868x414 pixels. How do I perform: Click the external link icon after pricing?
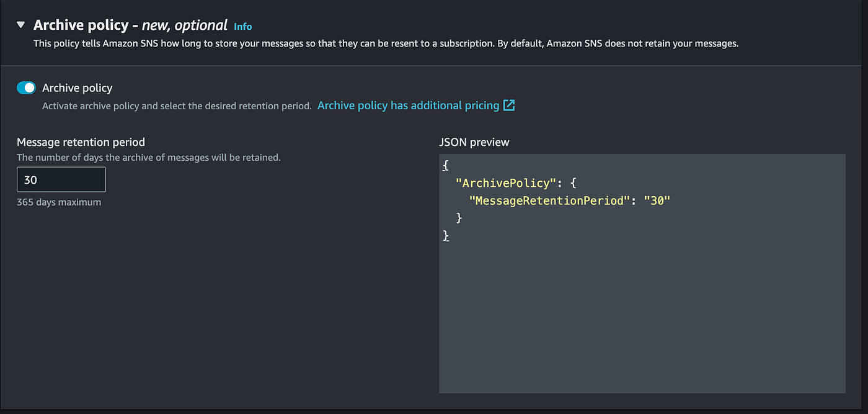point(509,106)
